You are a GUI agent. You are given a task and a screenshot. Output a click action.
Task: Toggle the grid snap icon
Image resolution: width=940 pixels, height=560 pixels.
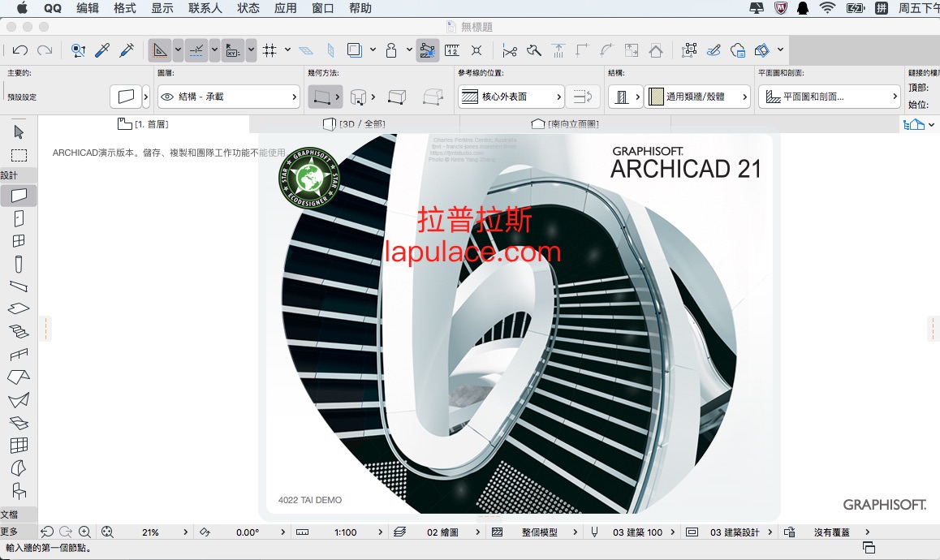(269, 50)
